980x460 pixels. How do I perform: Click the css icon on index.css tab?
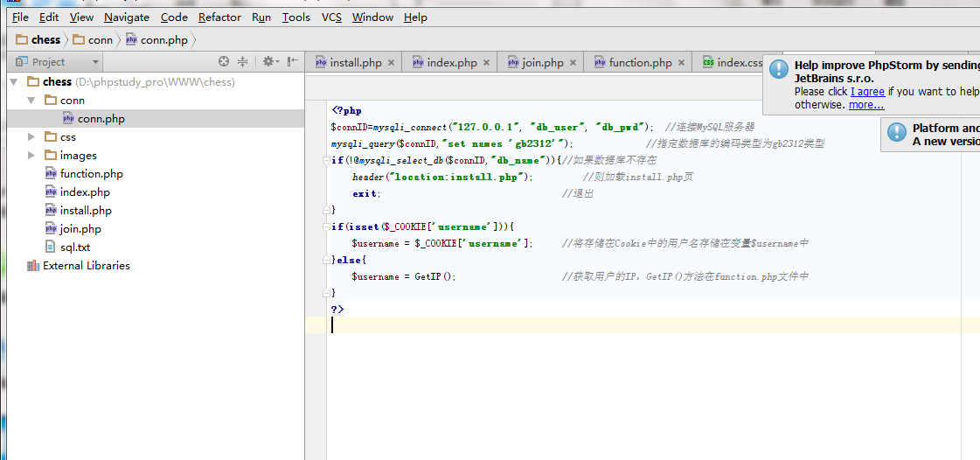[x=708, y=62]
